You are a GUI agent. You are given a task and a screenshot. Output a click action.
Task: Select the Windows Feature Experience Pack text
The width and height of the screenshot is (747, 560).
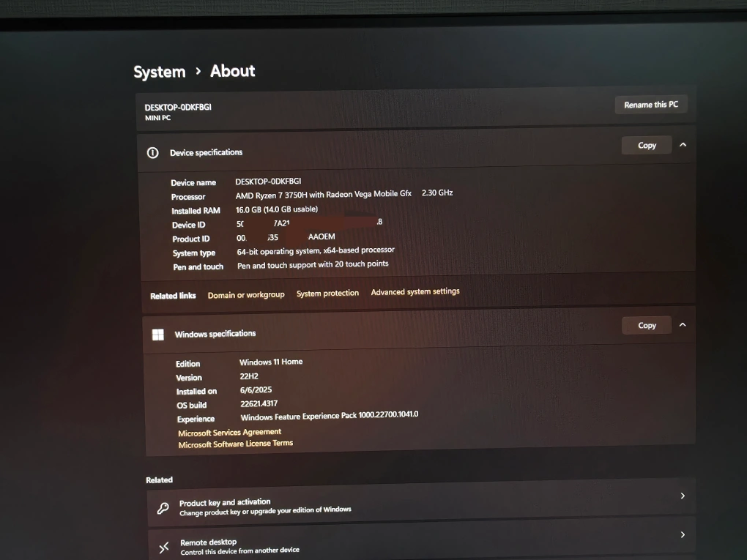pos(330,416)
